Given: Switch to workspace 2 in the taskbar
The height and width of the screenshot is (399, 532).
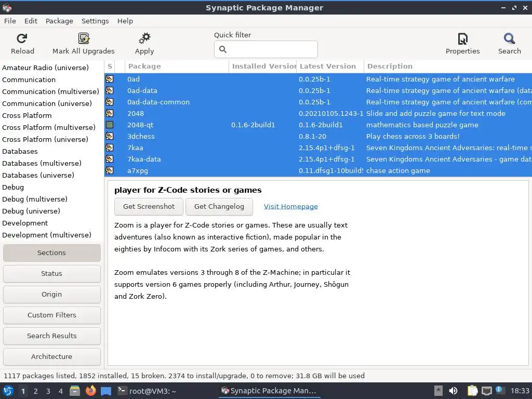Looking at the screenshot, I should pos(36,391).
